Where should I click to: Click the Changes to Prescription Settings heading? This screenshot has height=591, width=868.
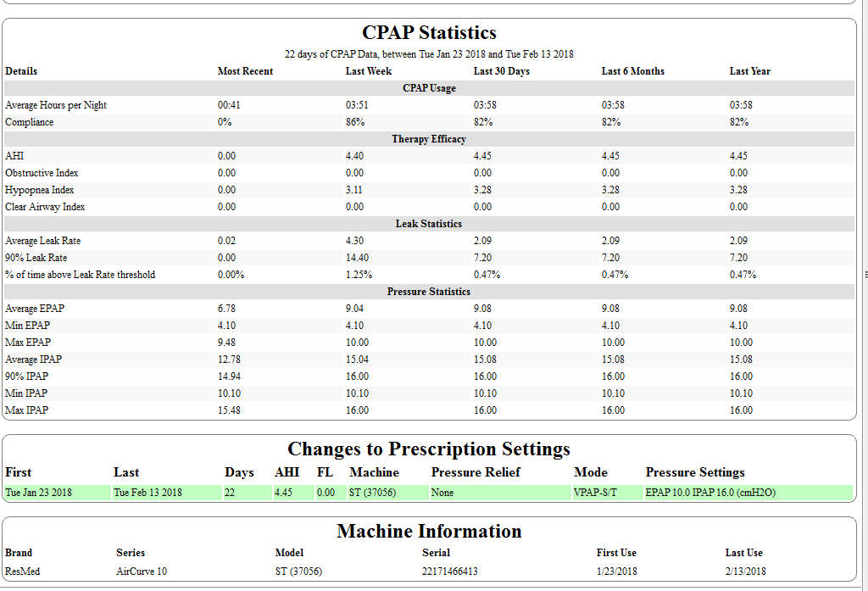coord(429,449)
